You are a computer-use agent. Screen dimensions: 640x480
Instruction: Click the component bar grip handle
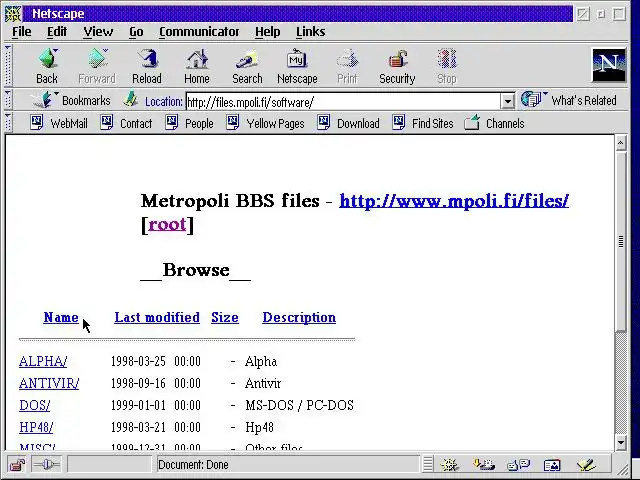428,464
